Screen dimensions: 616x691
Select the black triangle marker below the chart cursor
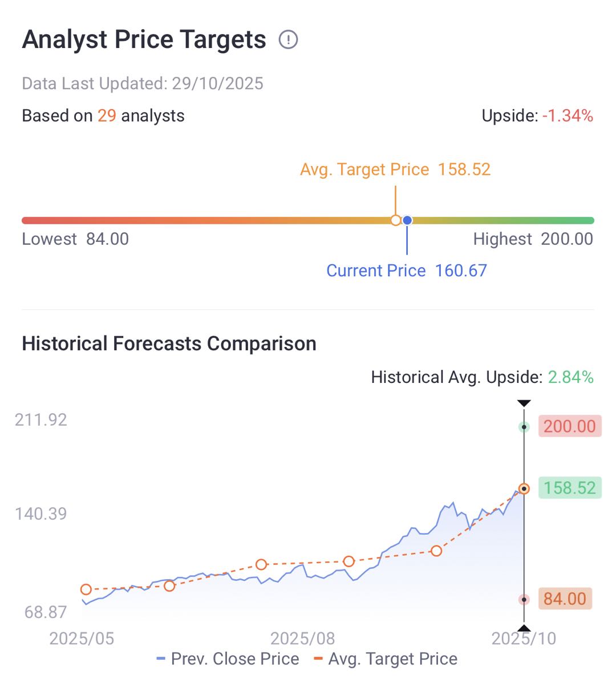524,628
